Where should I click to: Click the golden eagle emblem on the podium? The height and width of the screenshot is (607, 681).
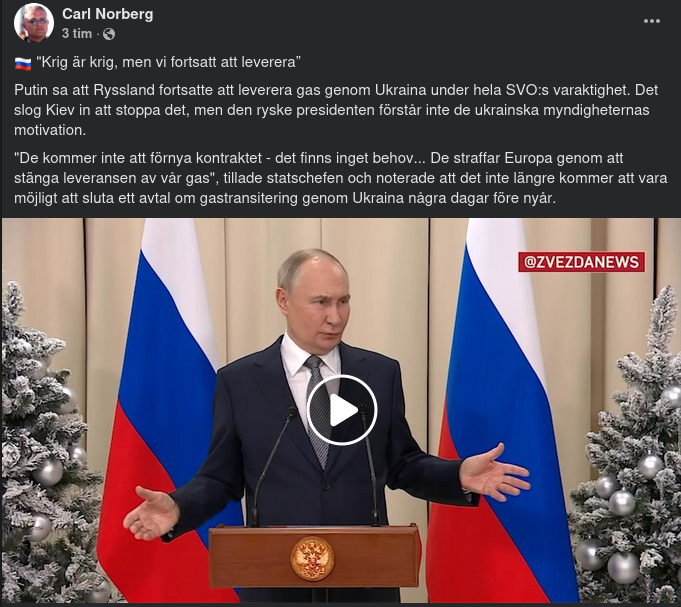[x=312, y=559]
